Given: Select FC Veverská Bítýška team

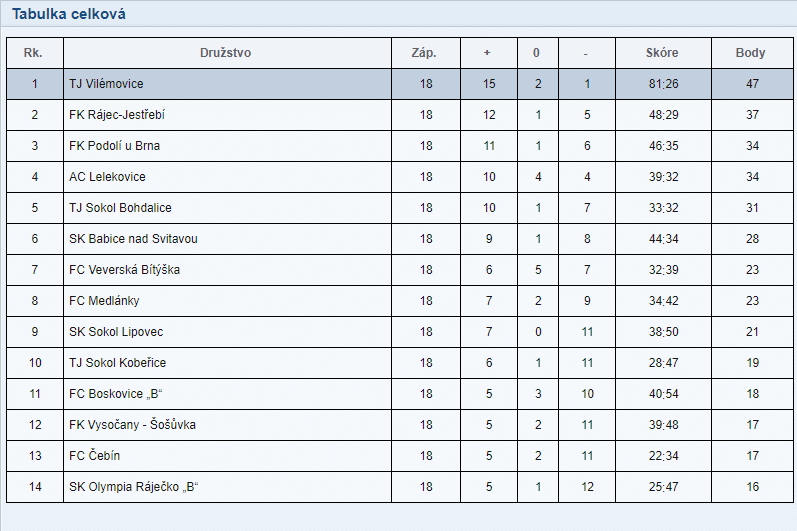Looking at the screenshot, I should [x=125, y=270].
